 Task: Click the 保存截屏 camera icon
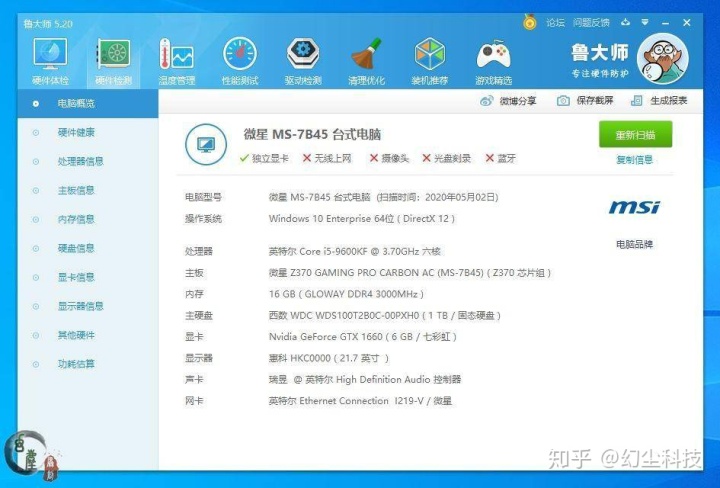(x=563, y=101)
